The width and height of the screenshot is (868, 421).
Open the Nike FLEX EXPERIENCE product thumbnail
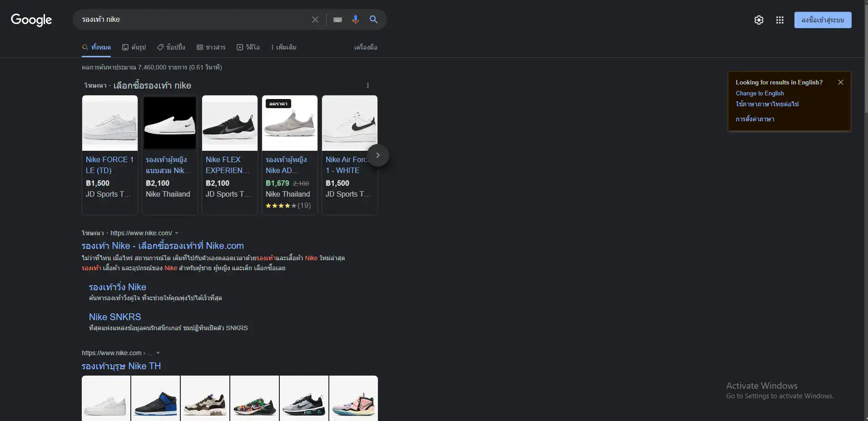tap(229, 123)
